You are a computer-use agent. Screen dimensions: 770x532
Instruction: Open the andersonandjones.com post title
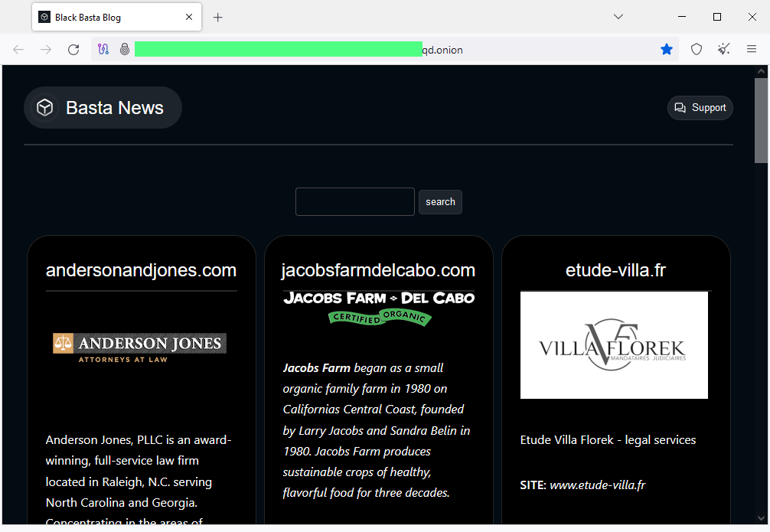pos(141,270)
